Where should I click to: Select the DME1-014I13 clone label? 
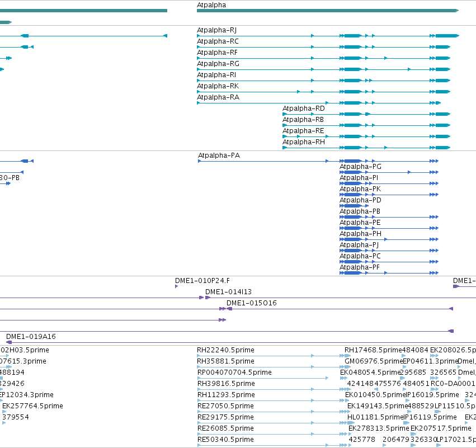(x=228, y=292)
